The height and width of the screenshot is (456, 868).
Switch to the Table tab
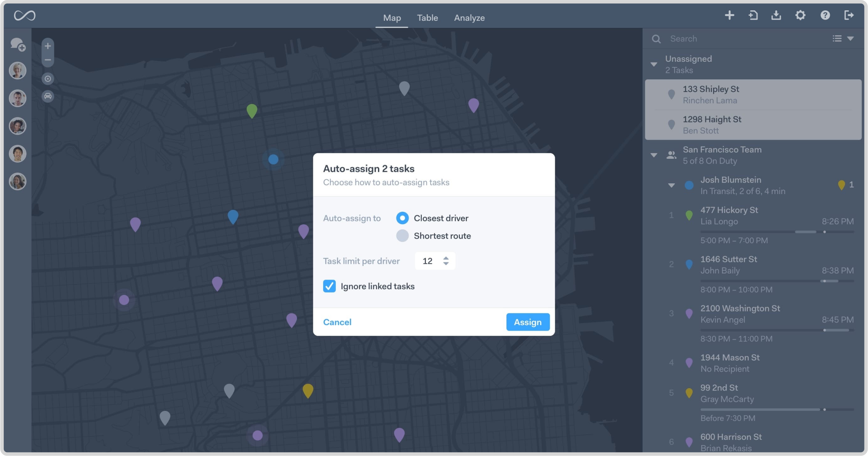428,17
